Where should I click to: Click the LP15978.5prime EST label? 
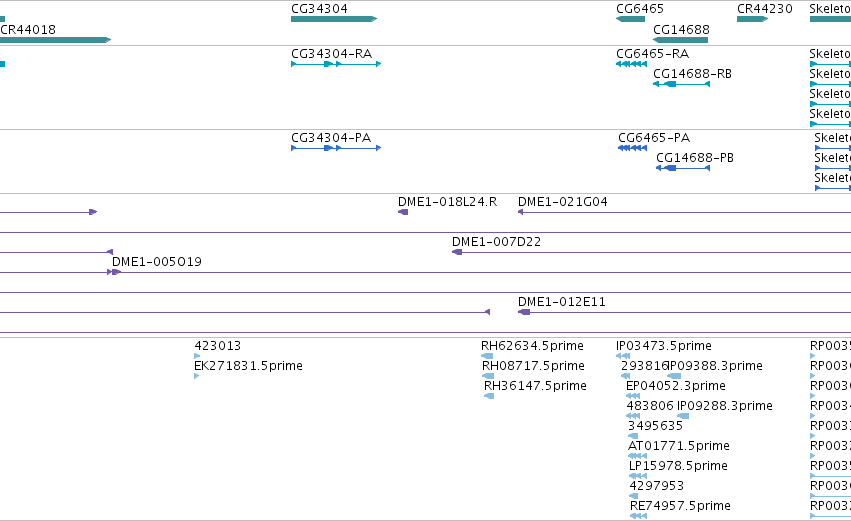[x=678, y=467]
